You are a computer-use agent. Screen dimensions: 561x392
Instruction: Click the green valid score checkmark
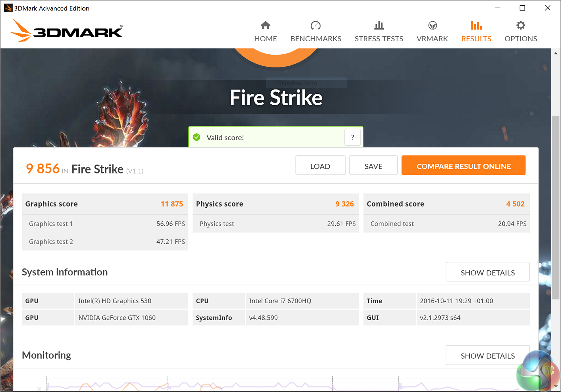pyautogui.click(x=197, y=137)
